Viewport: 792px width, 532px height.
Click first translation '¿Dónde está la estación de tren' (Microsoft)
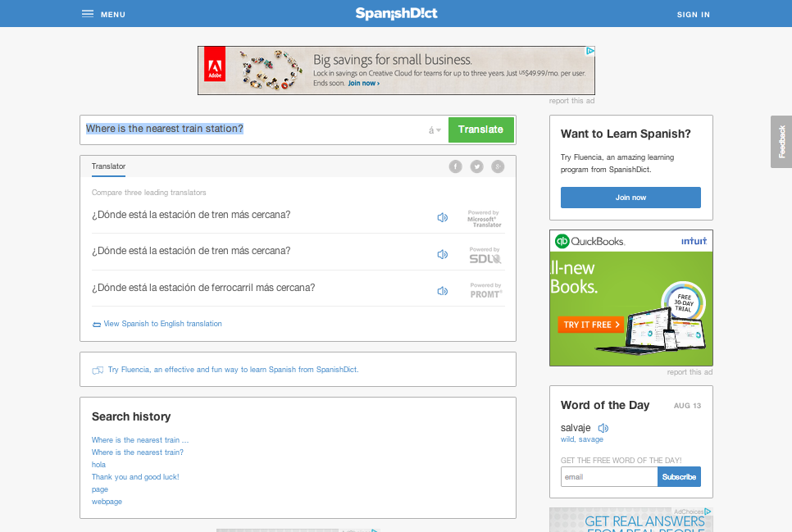(191, 215)
